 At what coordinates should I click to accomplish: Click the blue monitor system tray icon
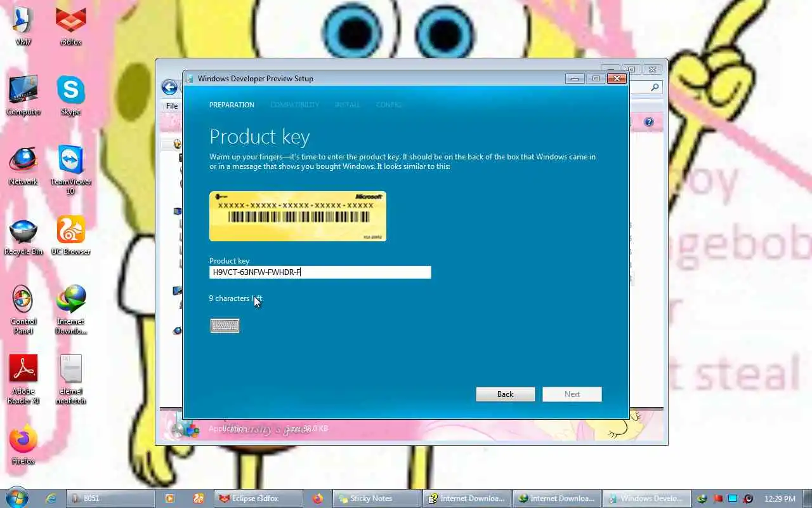pyautogui.click(x=733, y=498)
